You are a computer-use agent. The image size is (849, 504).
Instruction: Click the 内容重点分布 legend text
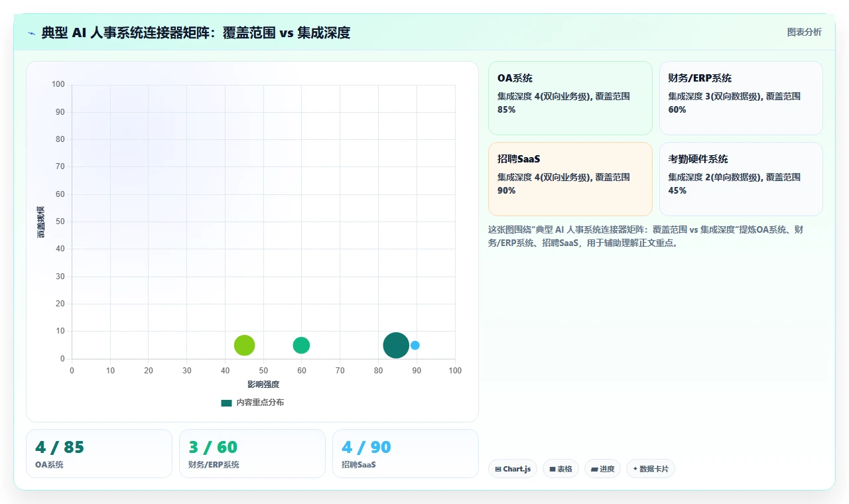(x=260, y=403)
